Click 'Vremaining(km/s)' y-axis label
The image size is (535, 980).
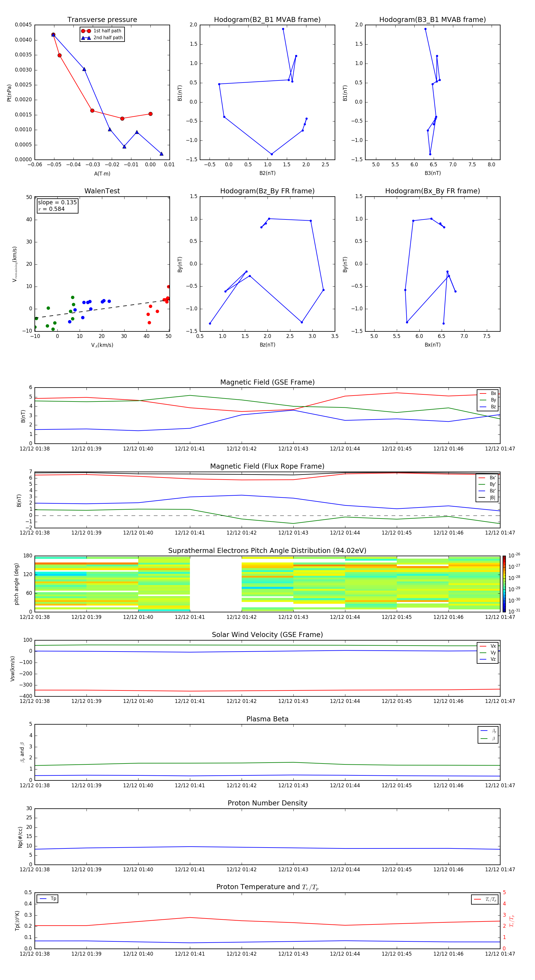pyautogui.click(x=15, y=264)
